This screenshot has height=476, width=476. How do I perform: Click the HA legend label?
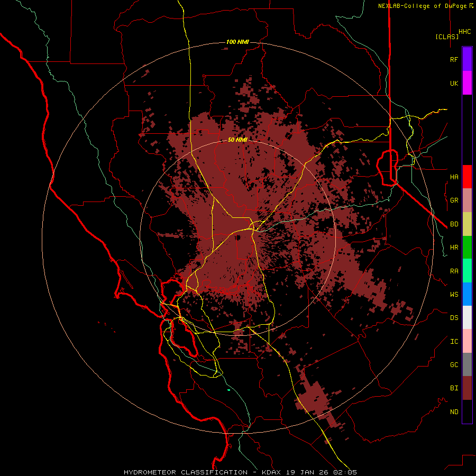pos(454,177)
